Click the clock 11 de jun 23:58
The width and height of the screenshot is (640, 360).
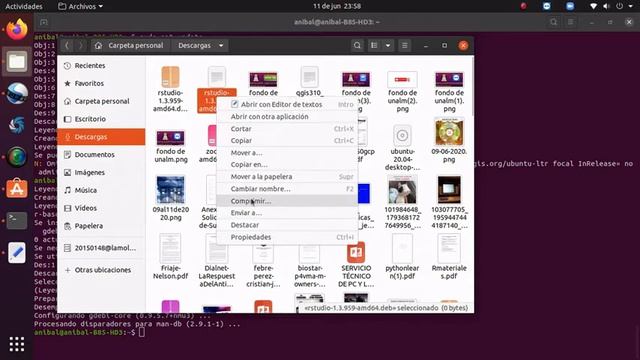[x=337, y=6]
